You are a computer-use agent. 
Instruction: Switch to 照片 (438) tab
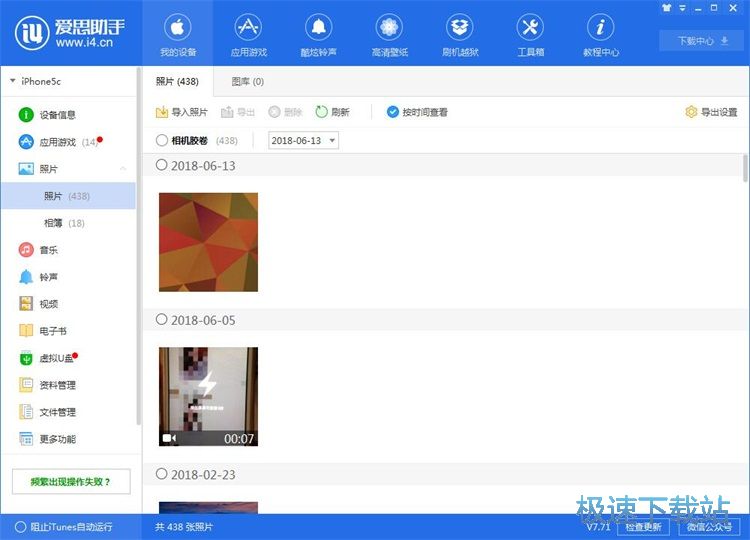point(177,81)
